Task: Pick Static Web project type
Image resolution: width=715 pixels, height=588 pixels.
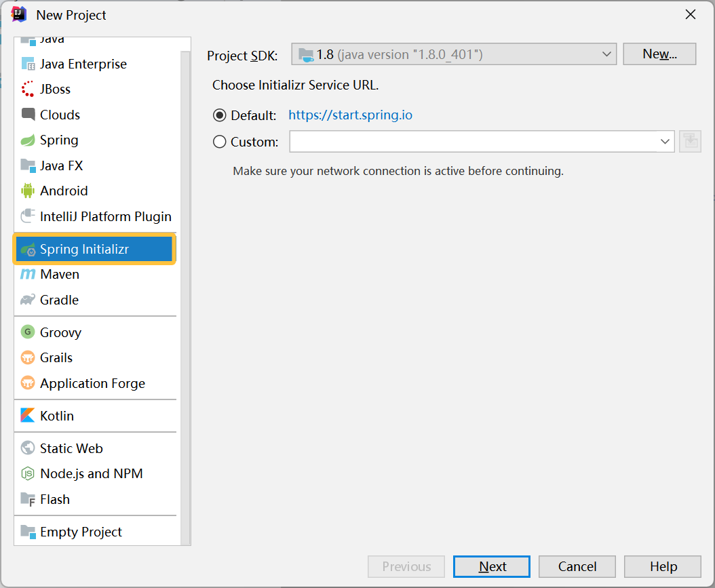Action: pyautogui.click(x=95, y=448)
